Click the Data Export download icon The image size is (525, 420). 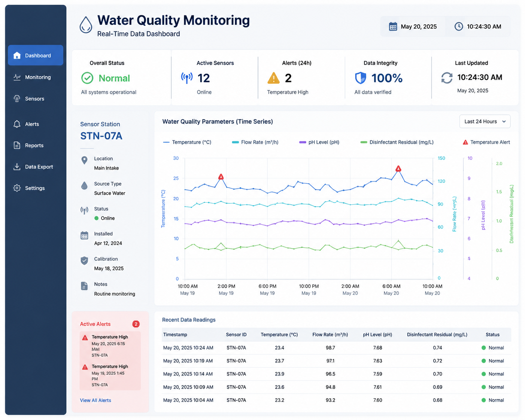coord(17,167)
